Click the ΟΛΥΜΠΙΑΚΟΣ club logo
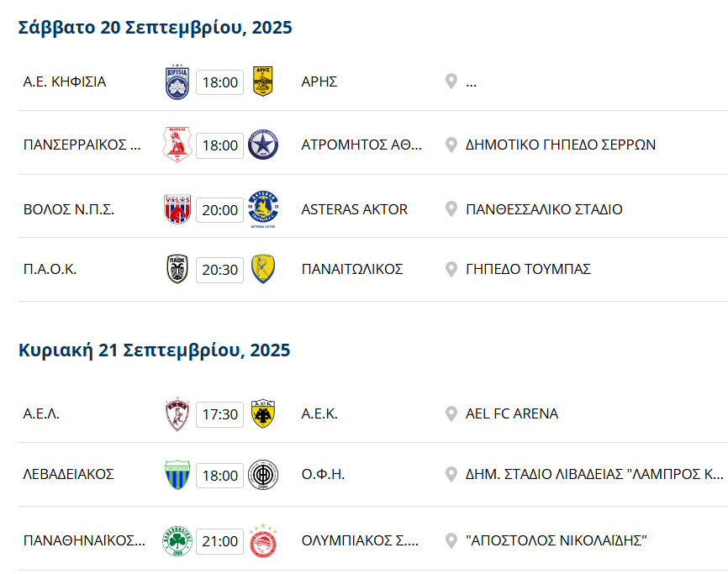Screen dimensions: 728x574 click(262, 541)
